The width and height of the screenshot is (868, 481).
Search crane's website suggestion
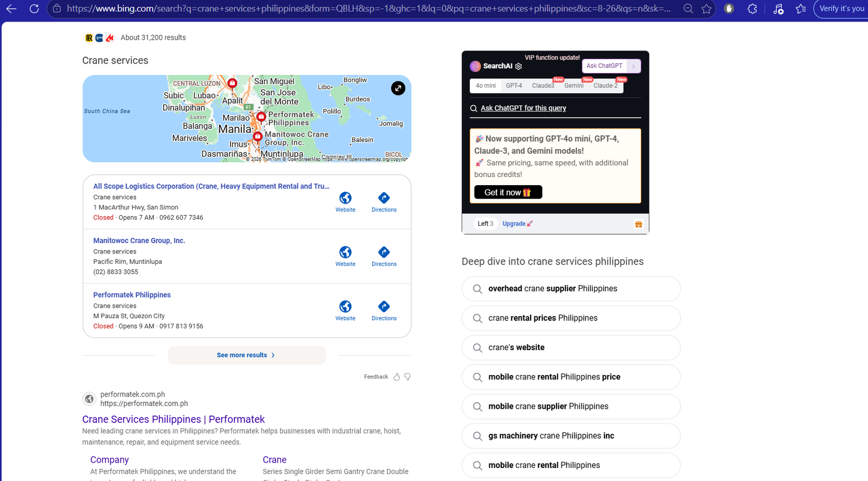click(571, 347)
